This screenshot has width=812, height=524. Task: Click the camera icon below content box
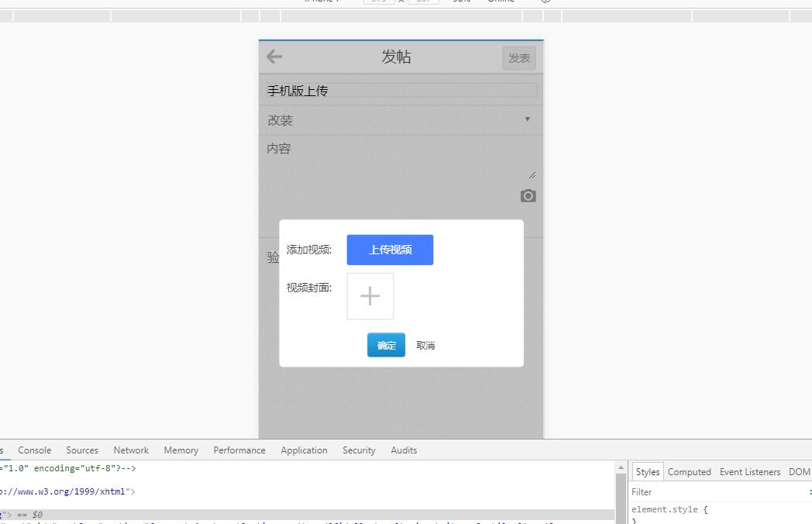tap(528, 196)
